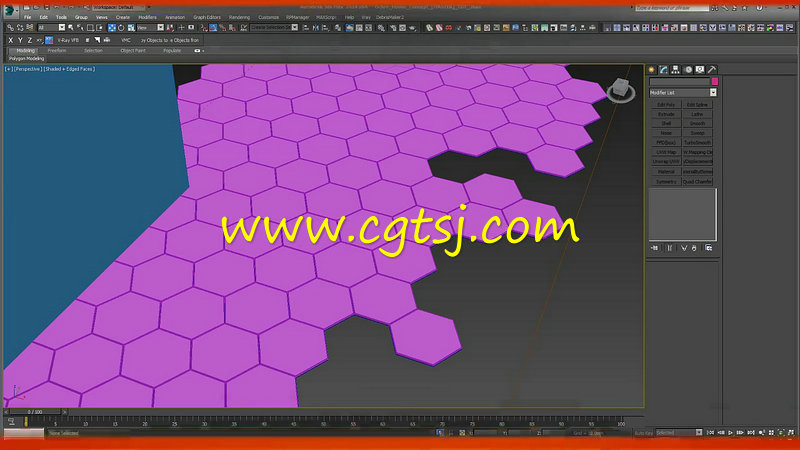Open the Workspace Default dropdown
800x450 pixels.
(x=120, y=7)
